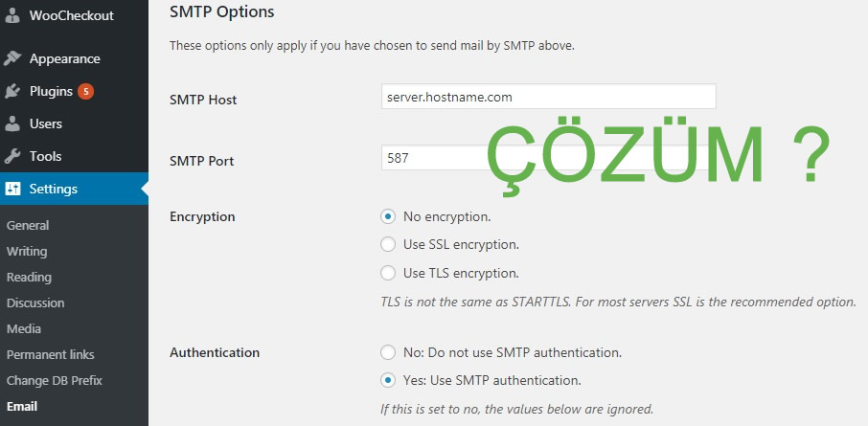The image size is (868, 426).
Task: Disable SMTP authentication with the No option
Action: [x=388, y=352]
